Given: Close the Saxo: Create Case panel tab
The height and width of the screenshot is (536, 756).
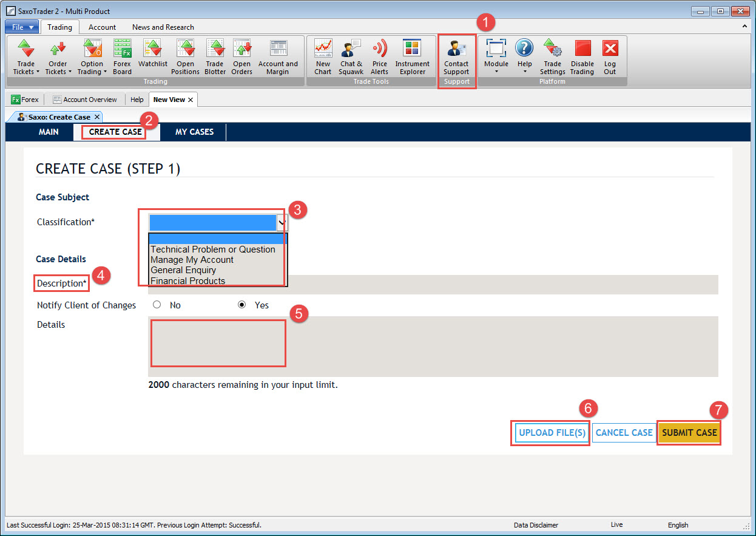Looking at the screenshot, I should (97, 117).
